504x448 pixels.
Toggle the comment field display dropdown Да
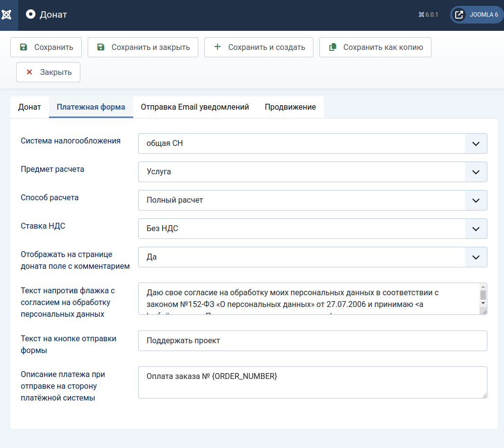coord(312,257)
